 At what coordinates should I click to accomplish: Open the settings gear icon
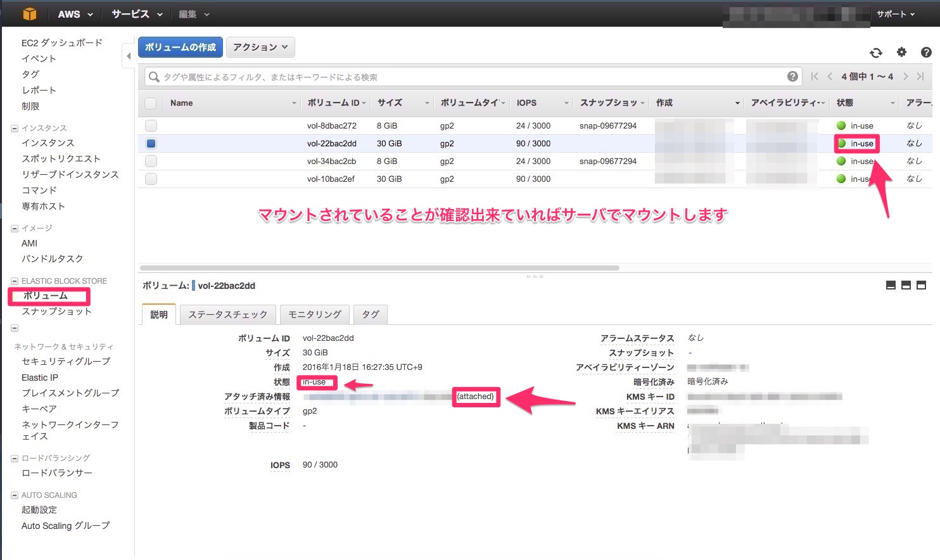[901, 53]
